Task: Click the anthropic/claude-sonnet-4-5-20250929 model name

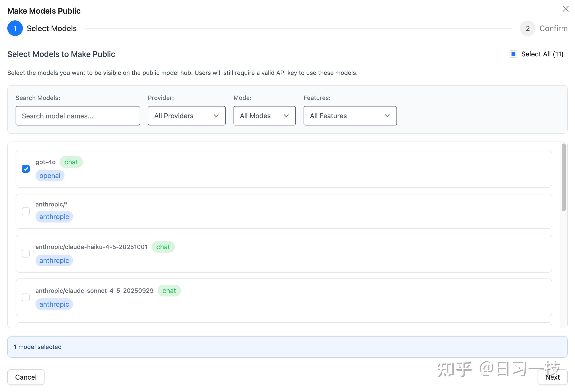Action: pos(94,291)
